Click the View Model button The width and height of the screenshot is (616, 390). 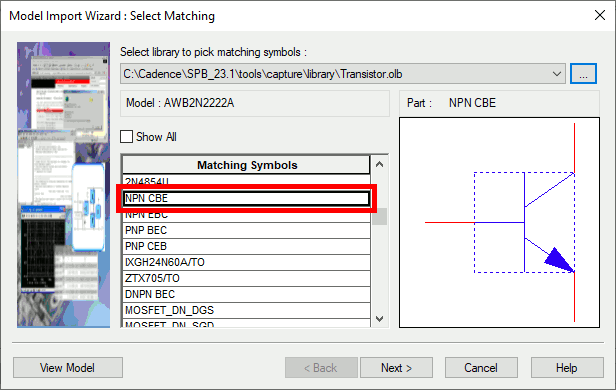click(x=68, y=368)
